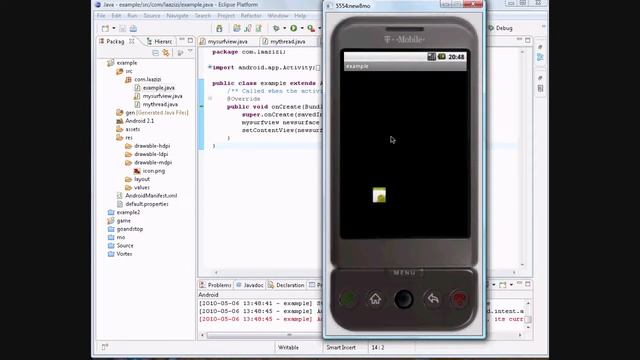Click Collapse All in Package Explorer
The height and width of the screenshot is (360, 640).
tap(156, 53)
